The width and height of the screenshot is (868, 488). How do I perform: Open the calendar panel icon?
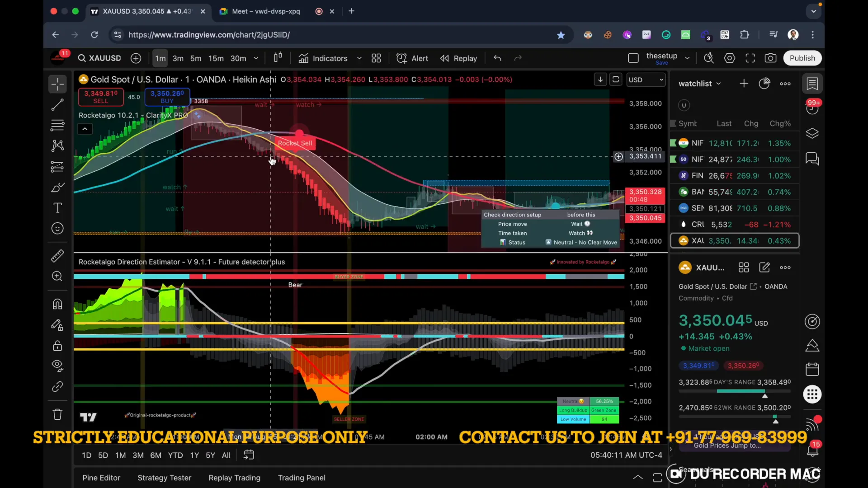pos(812,369)
